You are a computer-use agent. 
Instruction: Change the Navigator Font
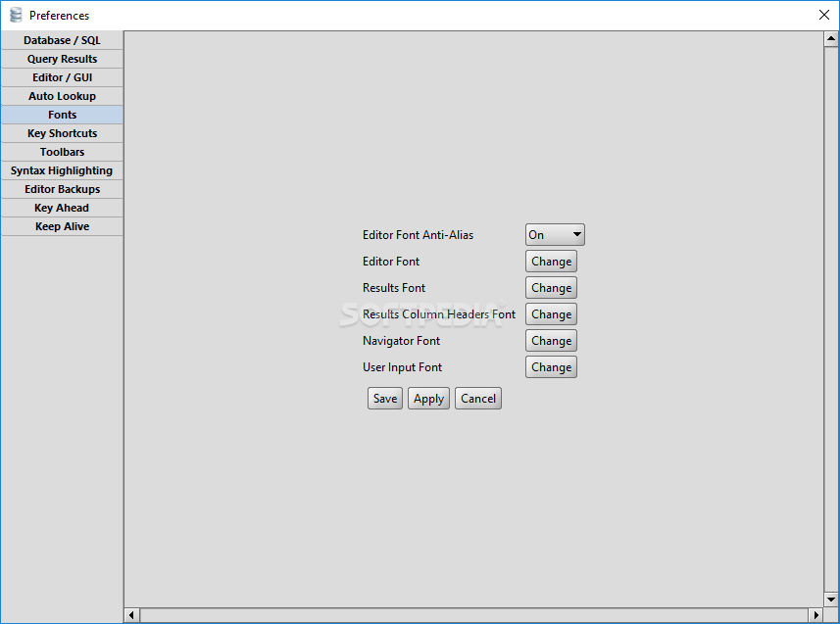coord(551,341)
